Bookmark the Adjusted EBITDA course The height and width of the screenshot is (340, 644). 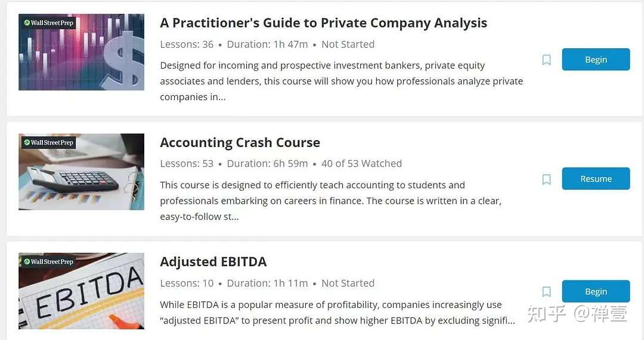tap(546, 292)
